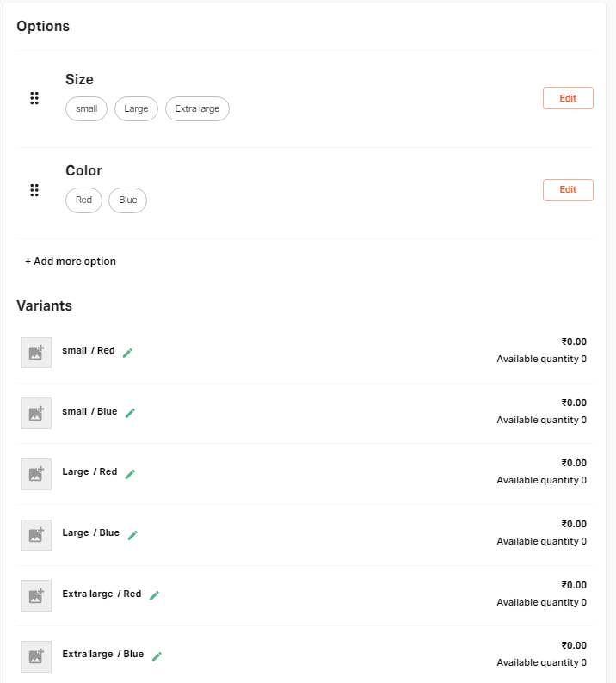Click Edit button for Color option

568,190
